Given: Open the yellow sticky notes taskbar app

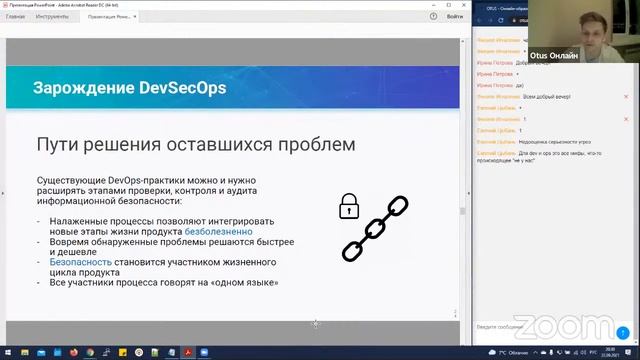Looking at the screenshot, I should pos(122,353).
